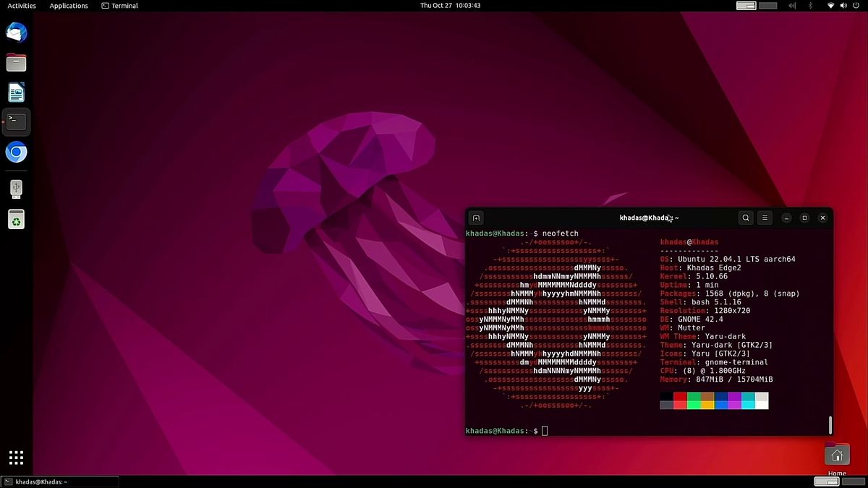Open the Trash from the dock
Viewport: 868px width, 488px height.
16,219
